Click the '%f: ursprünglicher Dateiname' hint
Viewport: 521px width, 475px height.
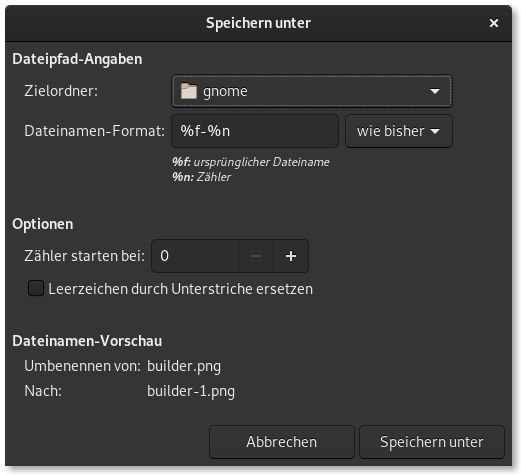[x=251, y=162]
